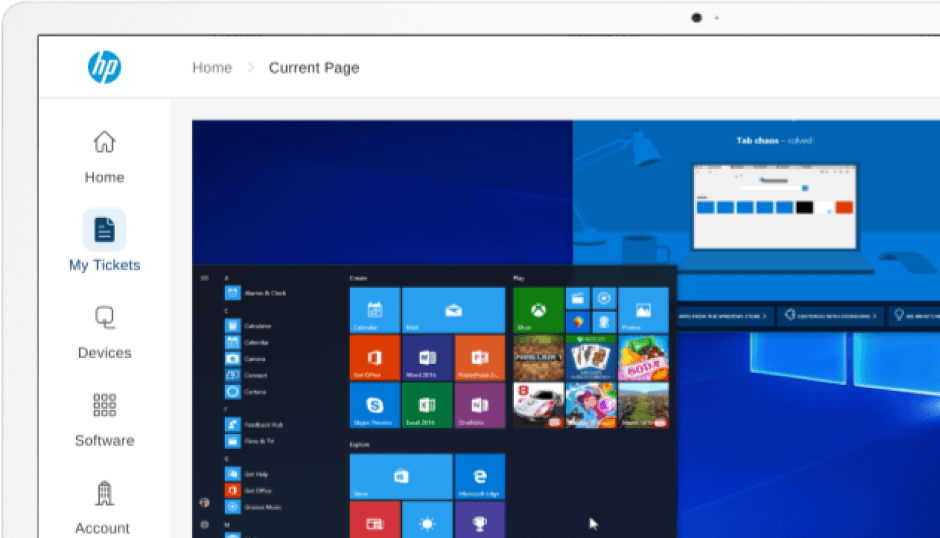Click the Current Page breadcrumb

314,68
